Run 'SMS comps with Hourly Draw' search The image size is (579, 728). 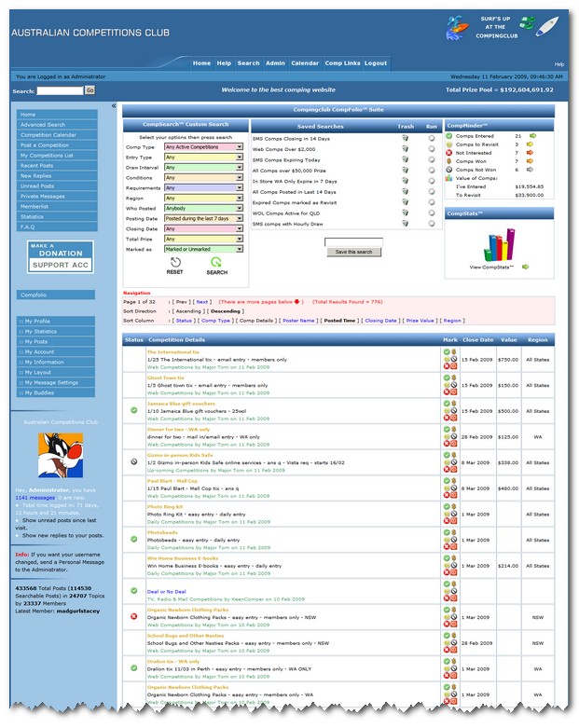click(432, 224)
